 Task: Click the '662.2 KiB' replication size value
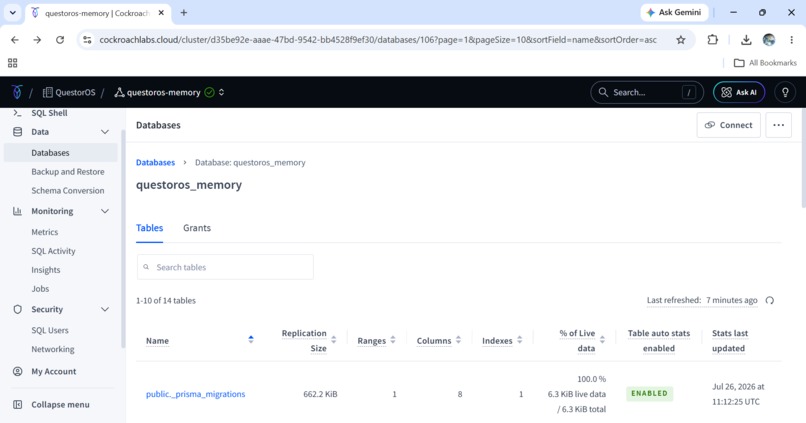click(320, 394)
